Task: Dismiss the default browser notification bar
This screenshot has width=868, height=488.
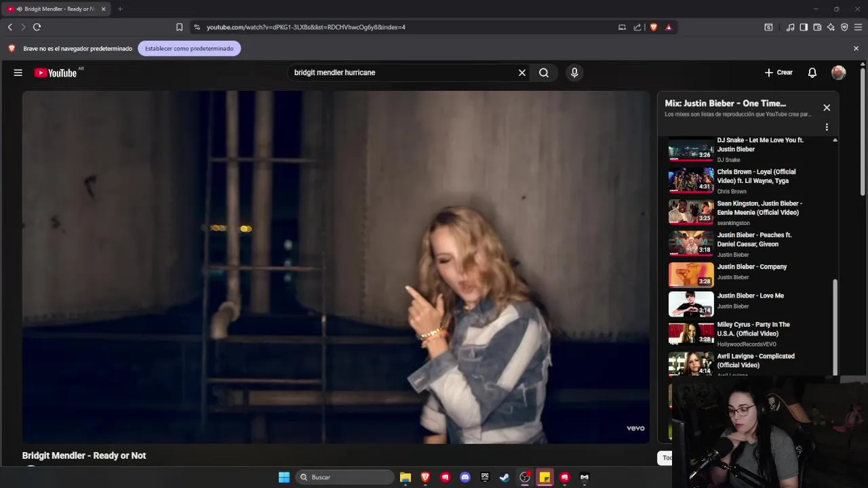Action: [x=856, y=49]
